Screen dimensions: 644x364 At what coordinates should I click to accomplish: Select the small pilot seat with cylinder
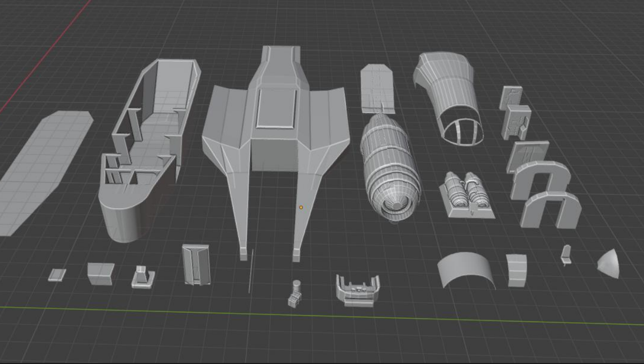[x=295, y=293]
